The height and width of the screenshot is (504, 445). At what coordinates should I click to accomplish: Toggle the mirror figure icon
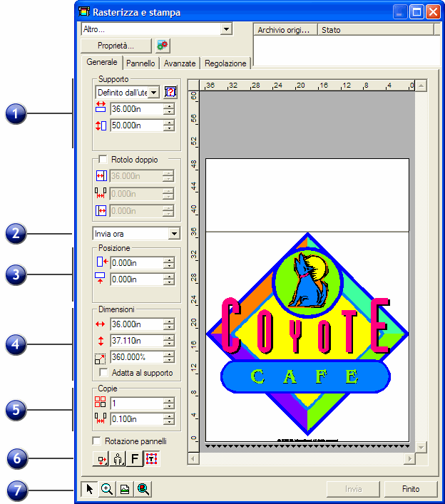tap(118, 458)
